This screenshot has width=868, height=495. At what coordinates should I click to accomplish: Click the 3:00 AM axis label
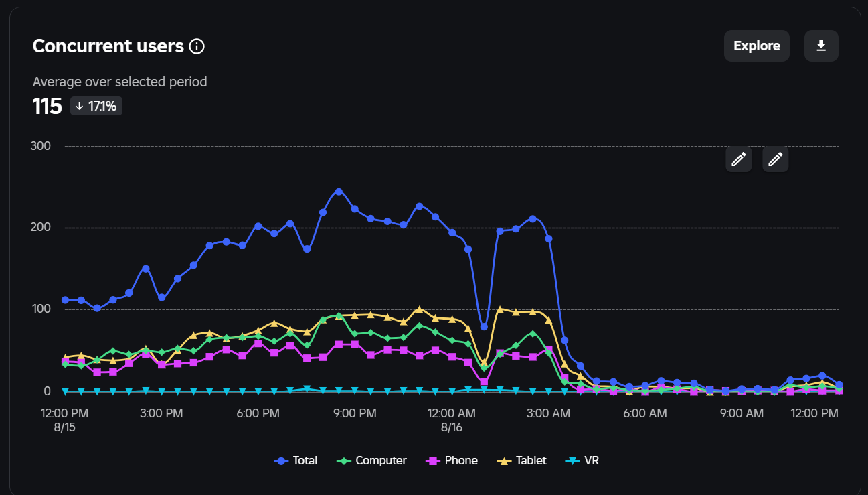point(548,414)
